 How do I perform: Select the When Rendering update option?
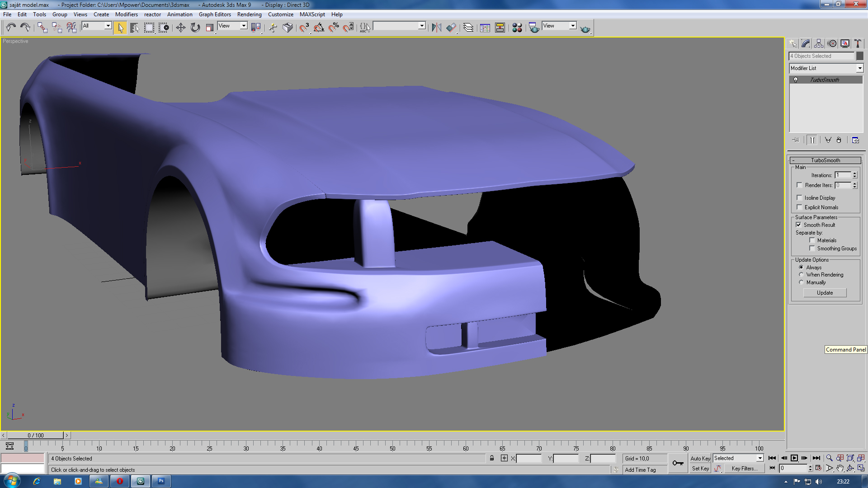tap(801, 275)
